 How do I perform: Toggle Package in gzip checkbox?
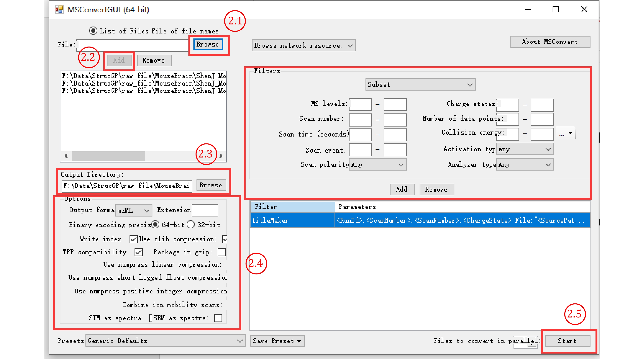[x=222, y=252]
